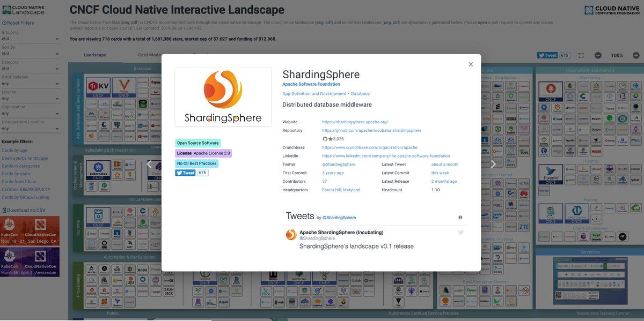Viewport: 644px width, 321px height.
Task: Open the Database category link in dialog
Action: [360, 94]
